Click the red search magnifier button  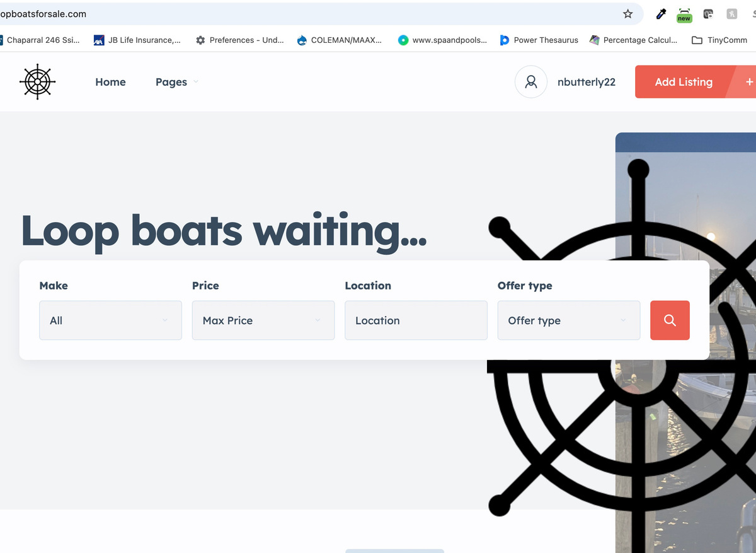tap(670, 320)
